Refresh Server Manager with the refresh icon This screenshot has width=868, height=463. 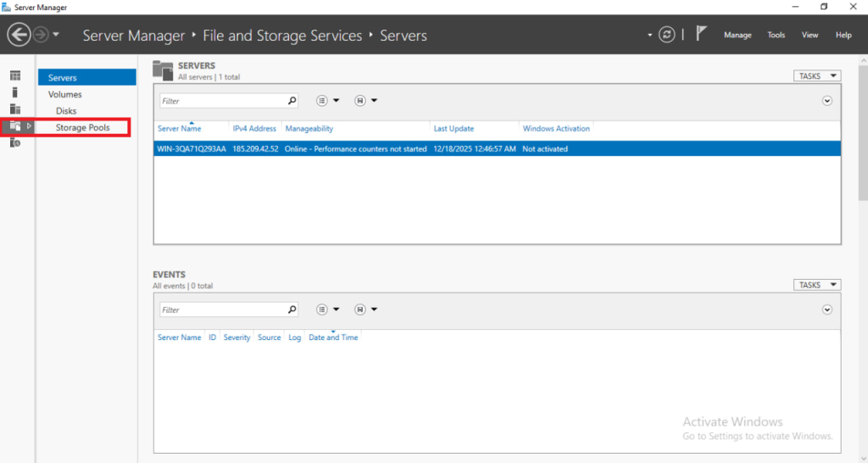tap(668, 35)
